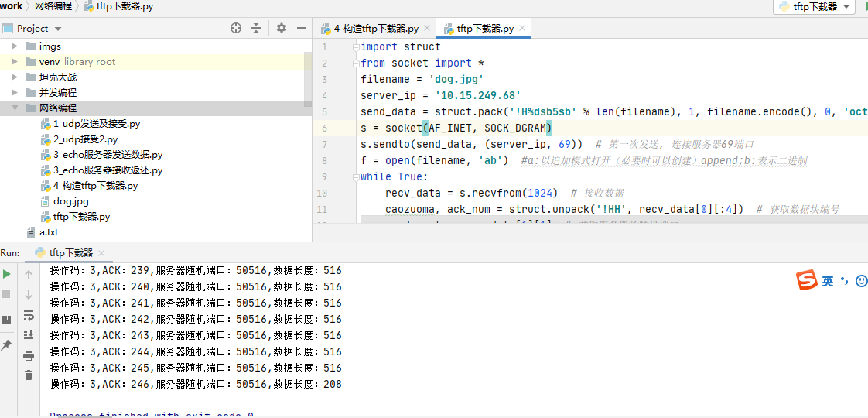
Task: Close the tftp下载器.py editor tab
Action: click(x=522, y=28)
